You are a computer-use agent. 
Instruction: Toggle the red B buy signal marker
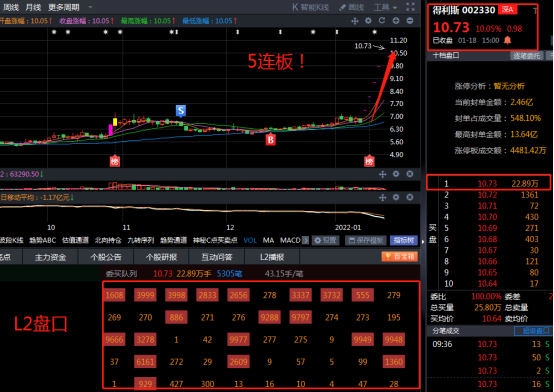[x=271, y=139]
